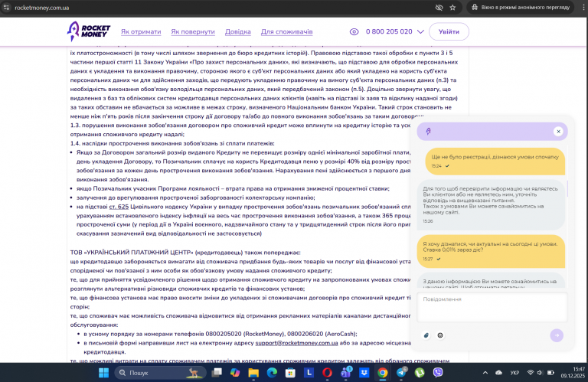588x382 pixels.
Task: Open Viber from taskbar
Action: [438, 373]
